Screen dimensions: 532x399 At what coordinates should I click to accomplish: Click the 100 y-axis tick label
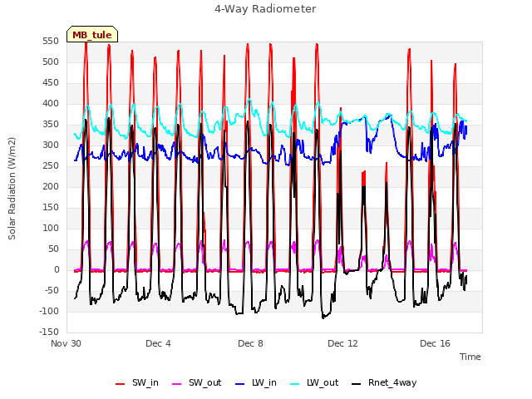[x=51, y=229]
